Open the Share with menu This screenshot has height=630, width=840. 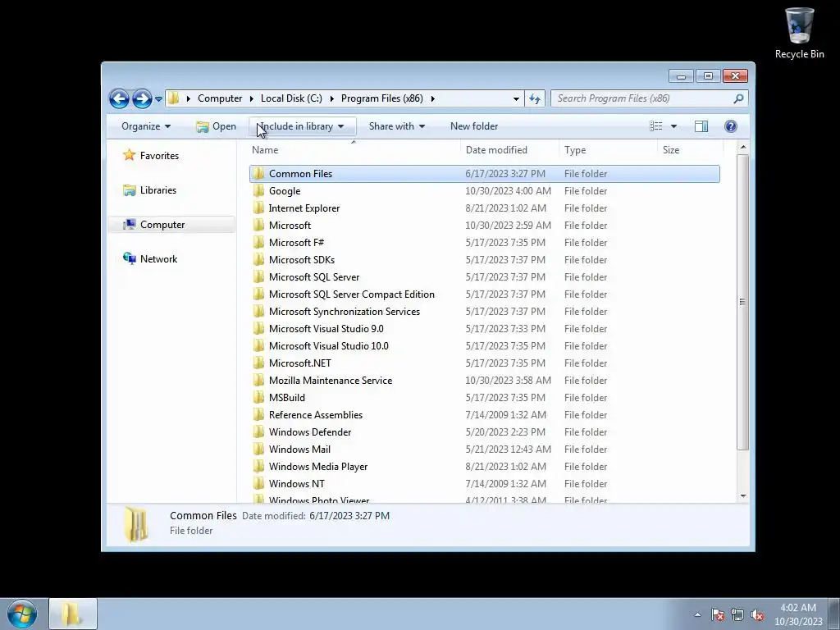(x=397, y=126)
